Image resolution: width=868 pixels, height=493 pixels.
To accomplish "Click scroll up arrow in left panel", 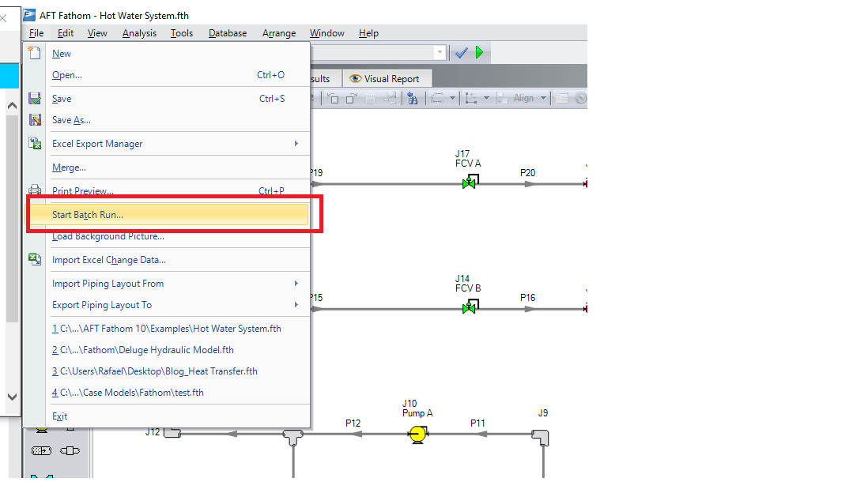I will tap(12, 106).
